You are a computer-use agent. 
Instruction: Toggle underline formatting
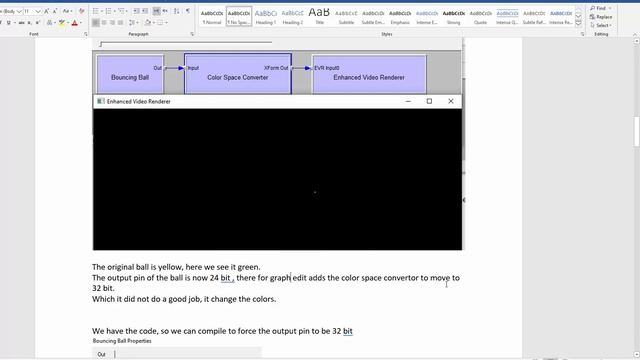[9, 23]
